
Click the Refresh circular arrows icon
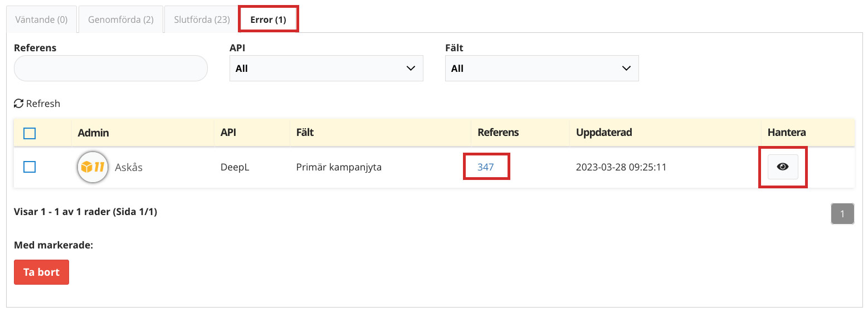point(19,104)
